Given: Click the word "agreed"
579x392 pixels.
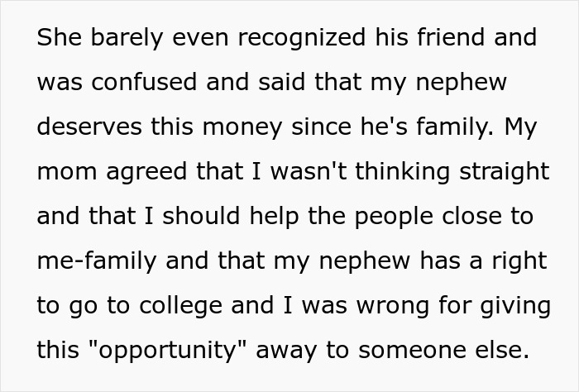Looking at the screenshot, I should click(134, 171).
